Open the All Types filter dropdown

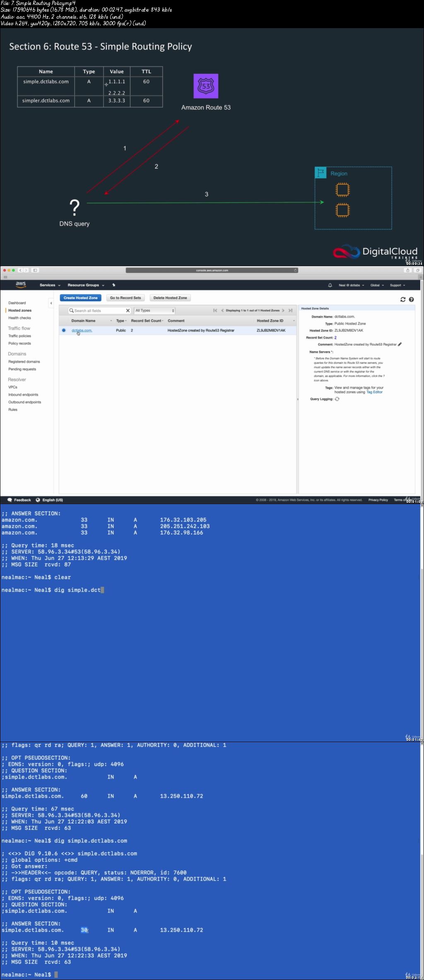[155, 310]
